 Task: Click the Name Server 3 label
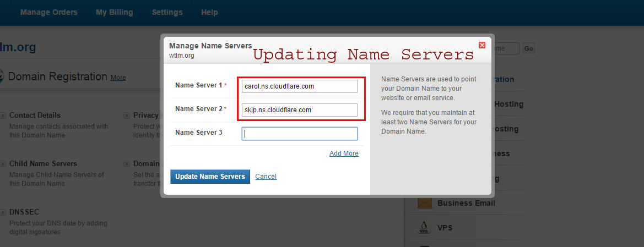click(199, 133)
